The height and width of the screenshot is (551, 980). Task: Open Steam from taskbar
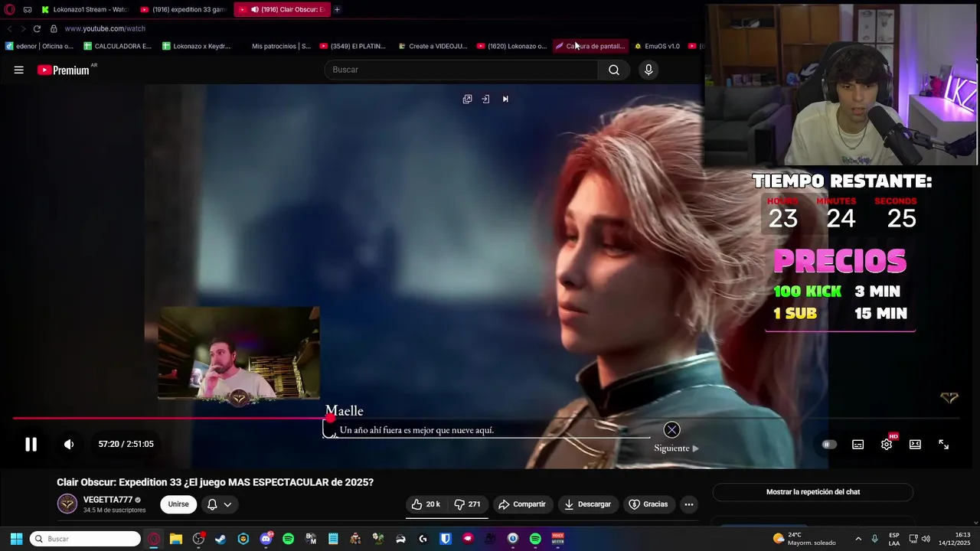tap(220, 539)
